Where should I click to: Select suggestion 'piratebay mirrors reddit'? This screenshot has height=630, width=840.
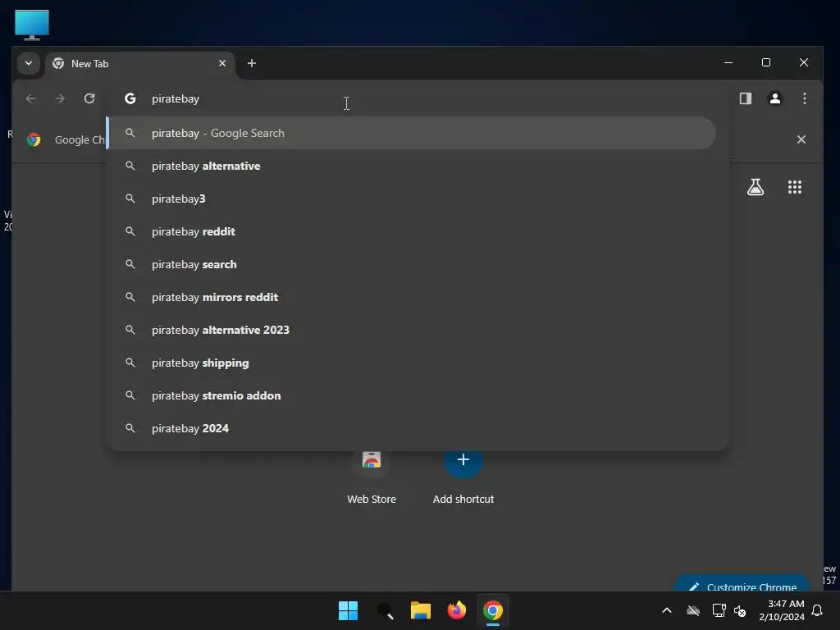417,297
